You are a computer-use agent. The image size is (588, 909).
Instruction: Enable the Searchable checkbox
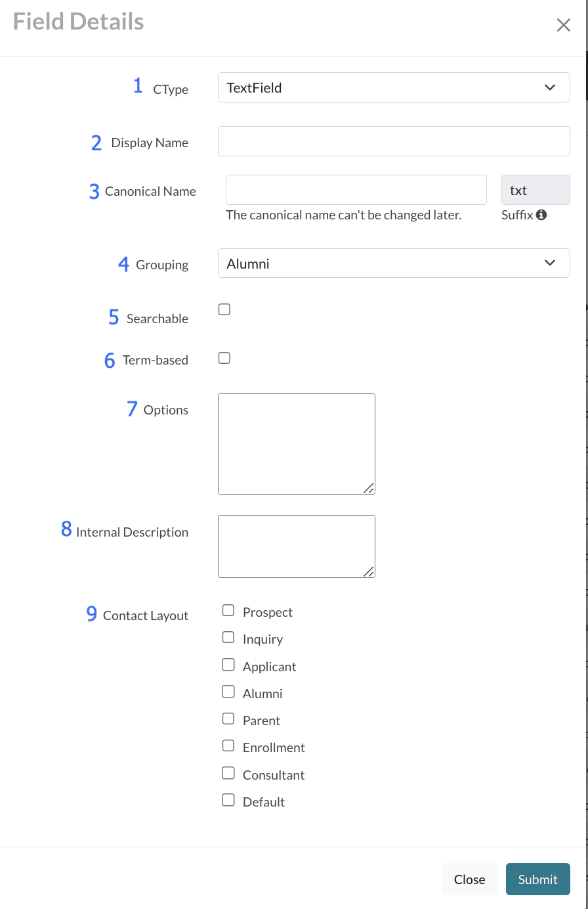click(224, 309)
